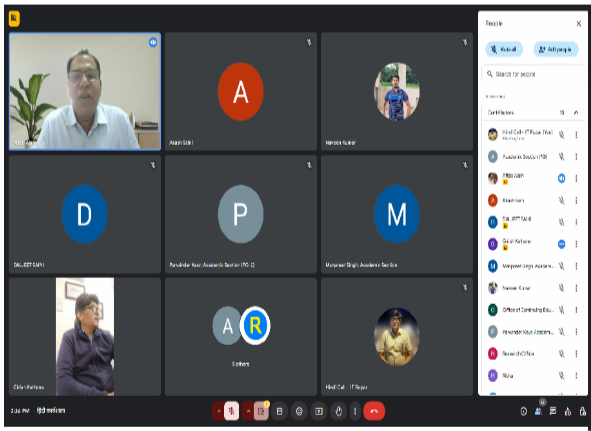The height and width of the screenshot is (431, 591).
Task: Click the Add people button
Action: [556, 49]
